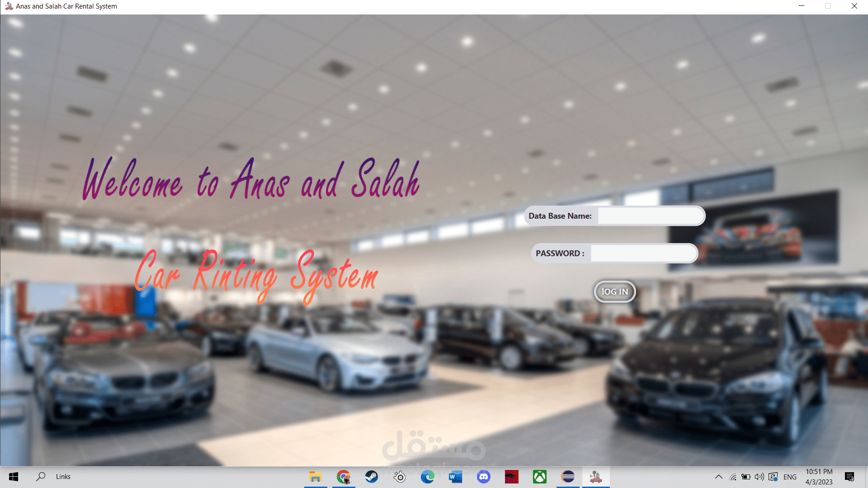
Task: Open the SteelSeries app taskbar icon
Action: tap(400, 477)
